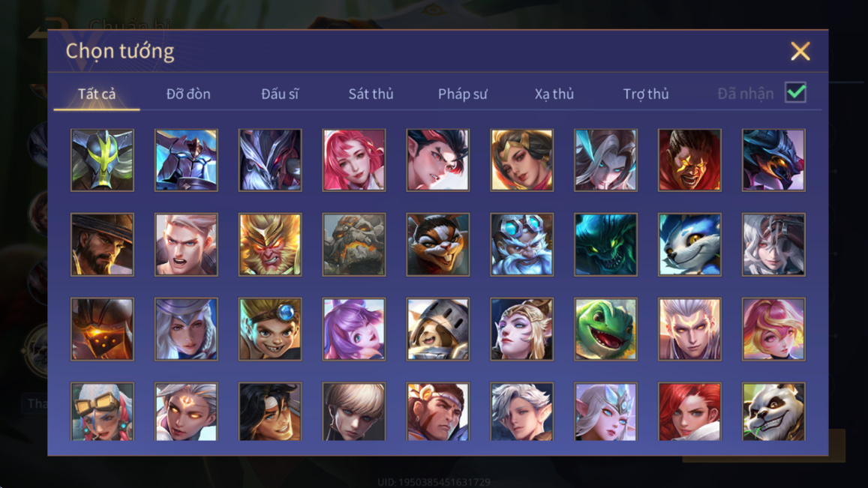Screen dimensions: 868x488
Task: Toggle the Đã nhận checkbox
Action: (x=795, y=92)
